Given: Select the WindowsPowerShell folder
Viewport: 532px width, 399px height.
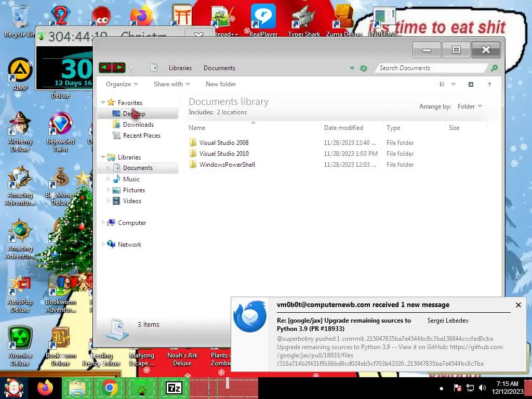Looking at the screenshot, I should pos(227,165).
